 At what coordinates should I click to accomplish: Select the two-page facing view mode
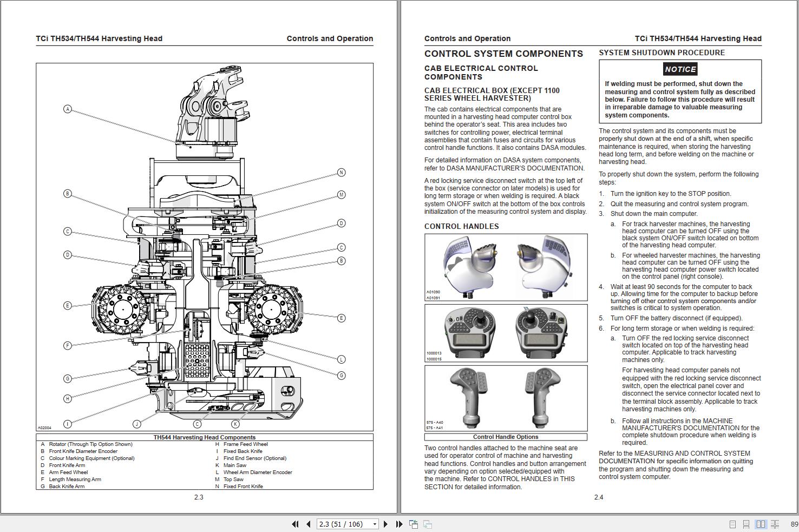[761, 524]
